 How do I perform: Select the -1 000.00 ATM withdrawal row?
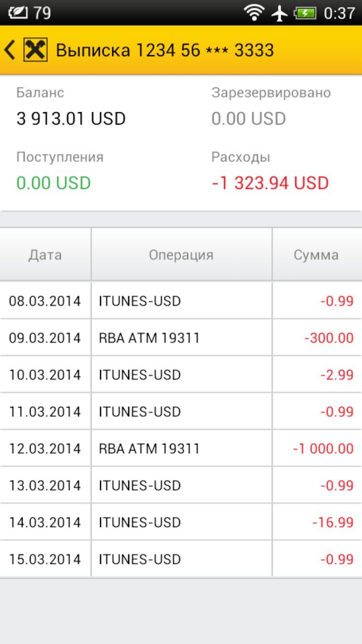(x=181, y=449)
